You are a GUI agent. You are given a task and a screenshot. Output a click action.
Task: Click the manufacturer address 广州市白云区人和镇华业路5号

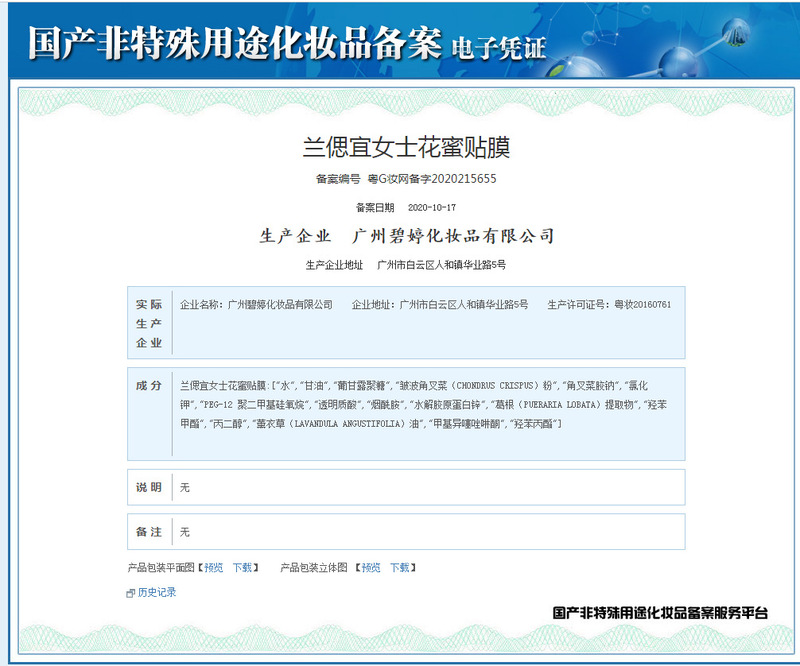(441, 265)
